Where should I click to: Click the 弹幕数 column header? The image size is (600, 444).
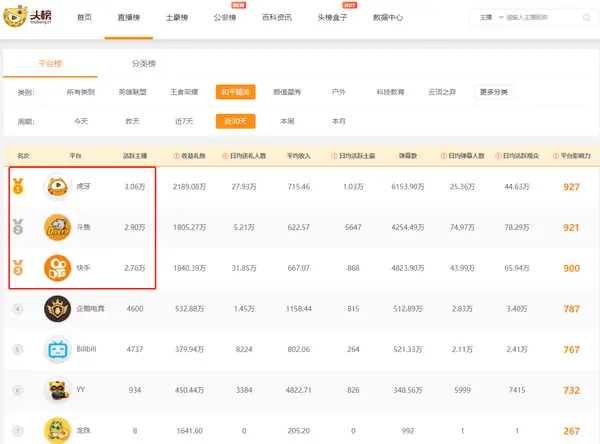point(408,156)
